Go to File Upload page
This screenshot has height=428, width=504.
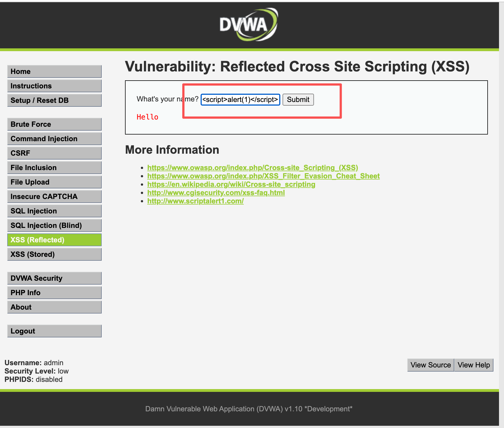click(x=54, y=182)
